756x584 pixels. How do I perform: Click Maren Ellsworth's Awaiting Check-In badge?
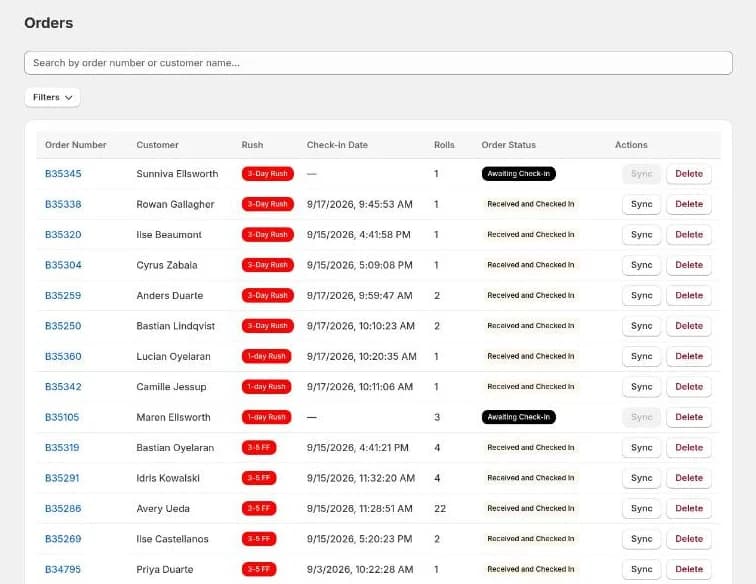pyautogui.click(x=519, y=417)
